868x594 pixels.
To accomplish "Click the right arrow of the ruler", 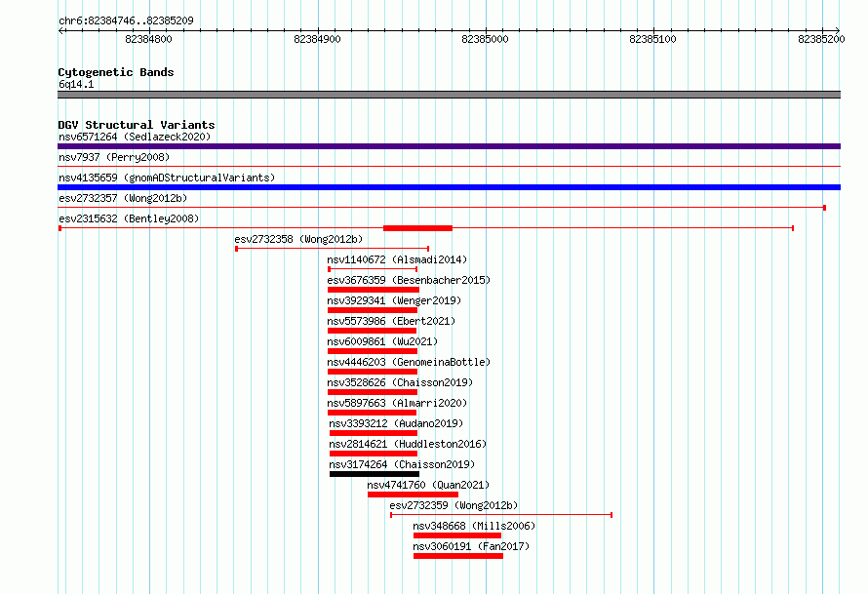I will (837, 30).
